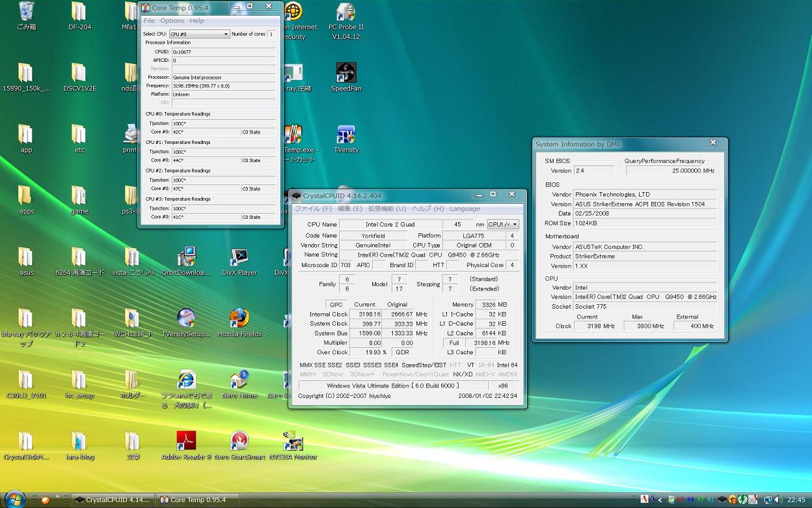The image size is (812, 508).
Task: Expand the CPU1/4 dropdown in CrystalCPUID
Action: pyautogui.click(x=502, y=224)
